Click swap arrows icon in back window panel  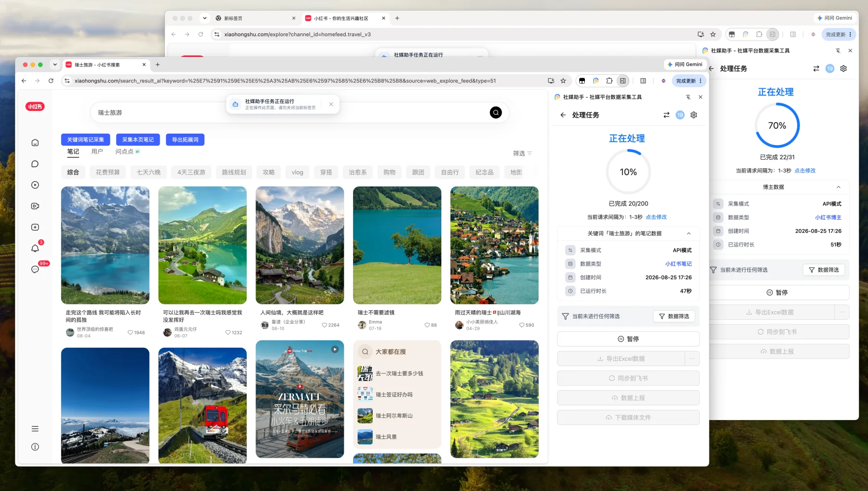pyautogui.click(x=816, y=68)
